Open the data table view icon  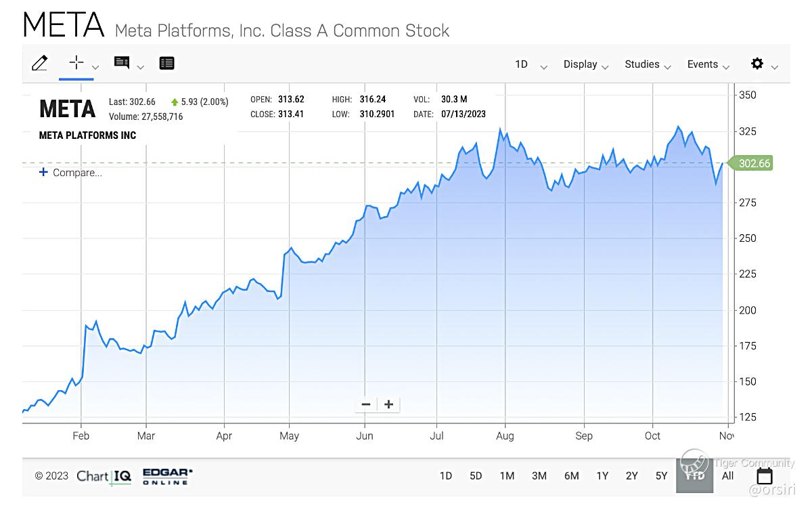pos(166,63)
